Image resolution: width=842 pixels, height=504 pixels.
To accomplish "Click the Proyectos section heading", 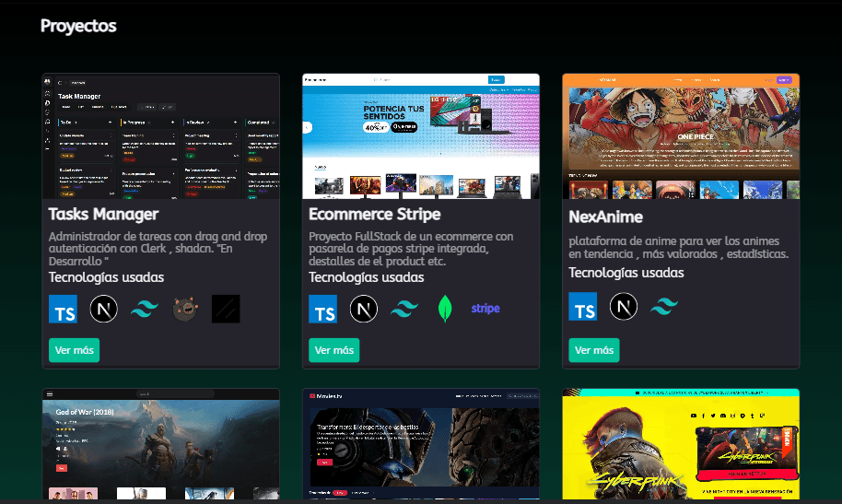I will [x=78, y=26].
